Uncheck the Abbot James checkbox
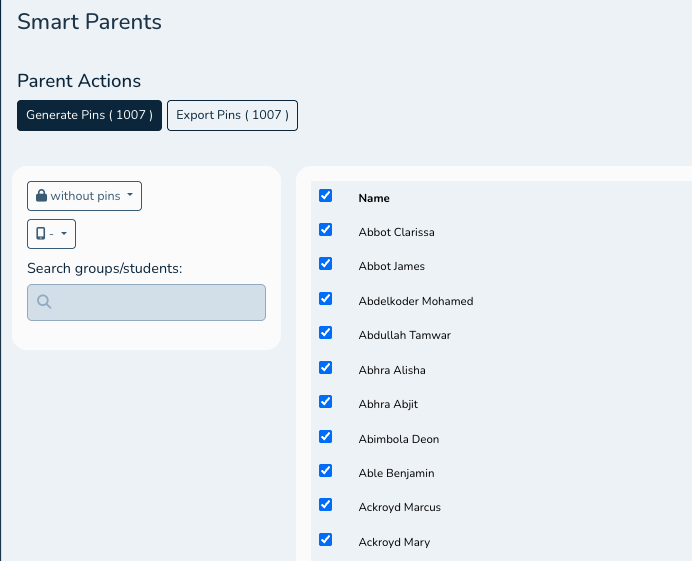Viewport: 692px width, 561px height. point(325,264)
